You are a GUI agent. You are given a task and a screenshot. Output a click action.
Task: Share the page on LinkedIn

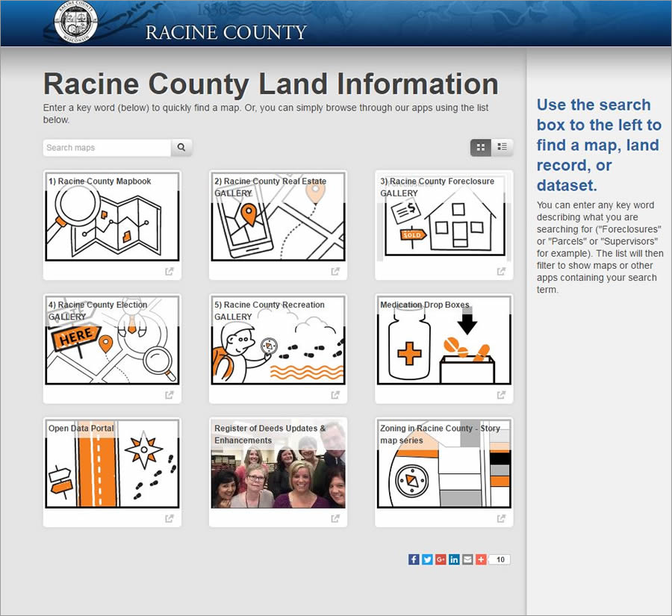[x=454, y=559]
